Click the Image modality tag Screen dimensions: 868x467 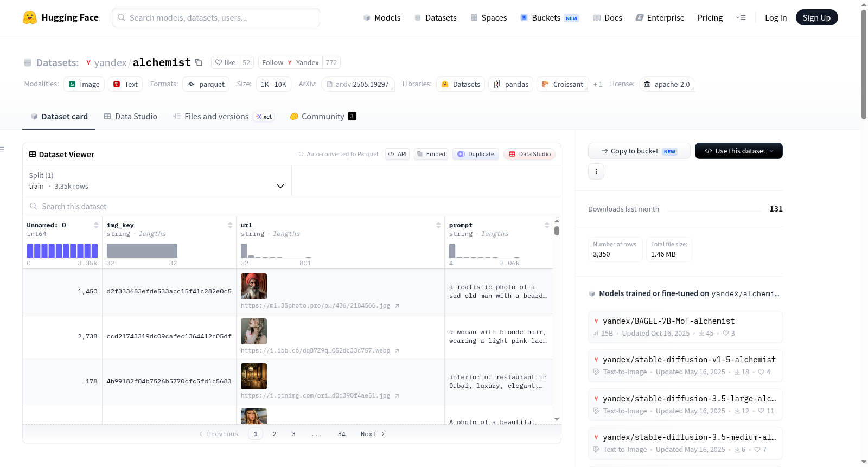[x=84, y=84]
